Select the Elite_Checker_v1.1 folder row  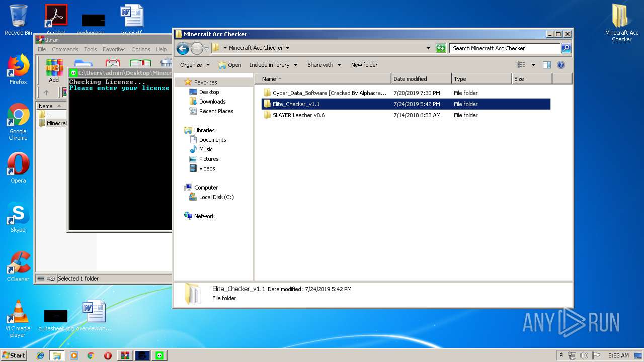coord(406,104)
